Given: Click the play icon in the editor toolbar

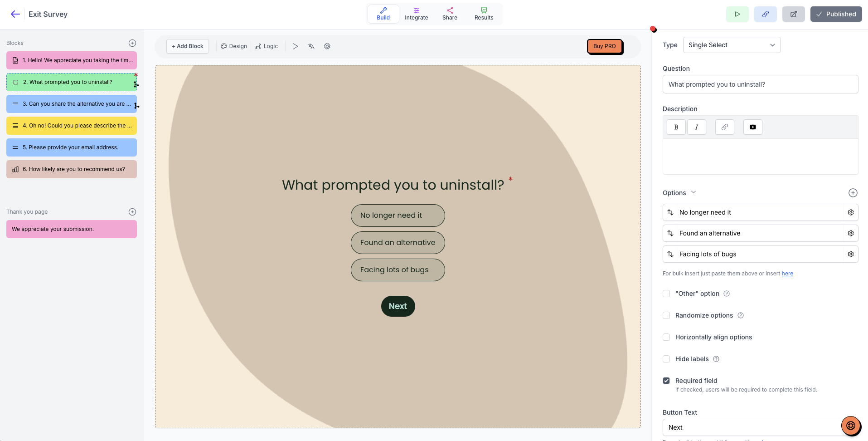Looking at the screenshot, I should [295, 46].
